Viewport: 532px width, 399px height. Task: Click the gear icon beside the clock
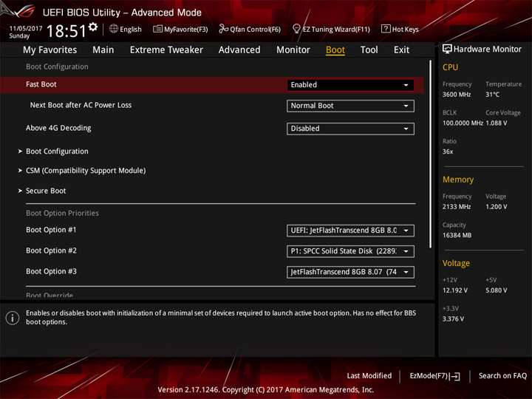coord(93,27)
